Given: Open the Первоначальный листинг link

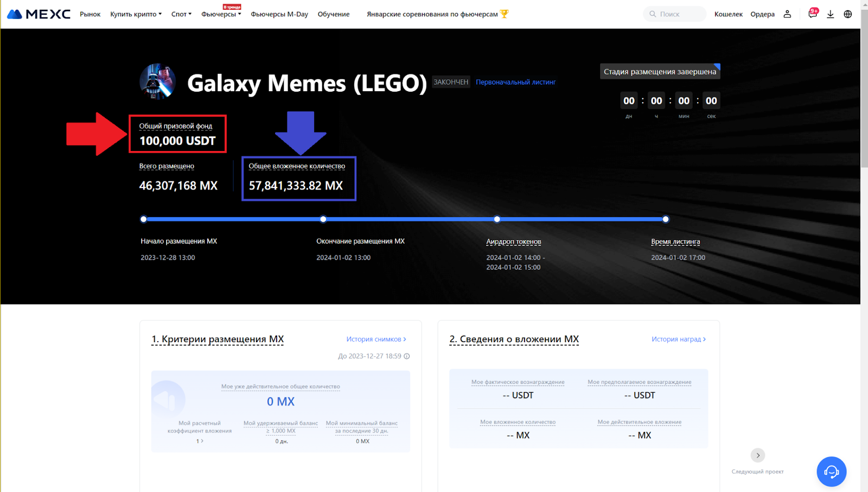Looking at the screenshot, I should pos(516,82).
